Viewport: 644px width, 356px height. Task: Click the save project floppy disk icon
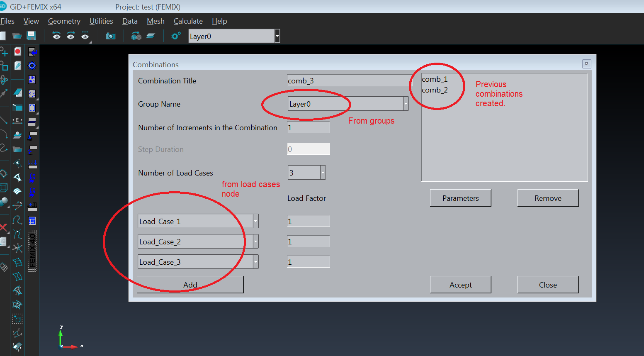[x=31, y=36]
